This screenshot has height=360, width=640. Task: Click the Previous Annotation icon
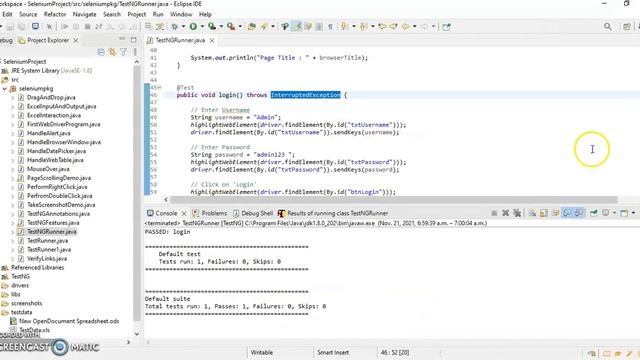click(363, 27)
